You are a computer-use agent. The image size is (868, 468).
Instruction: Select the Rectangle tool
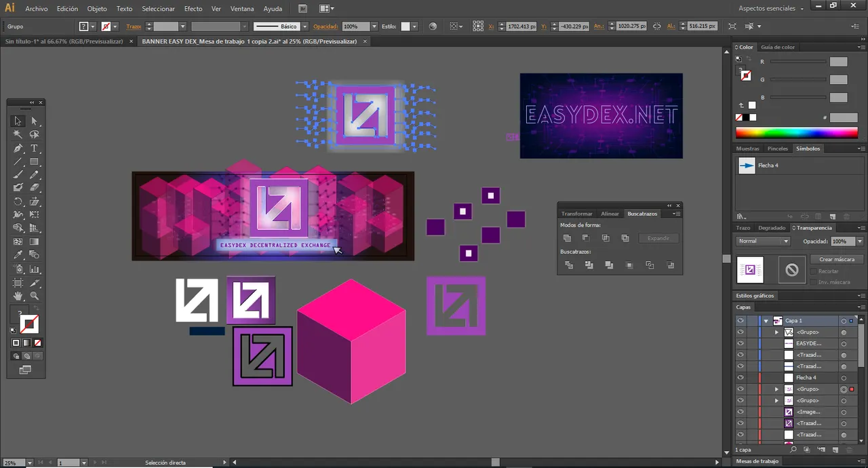(34, 161)
